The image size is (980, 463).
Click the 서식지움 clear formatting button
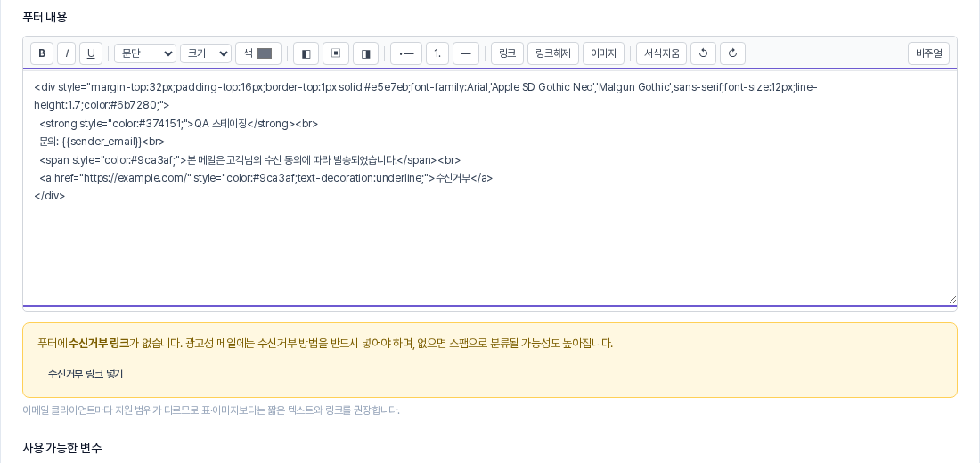click(662, 53)
